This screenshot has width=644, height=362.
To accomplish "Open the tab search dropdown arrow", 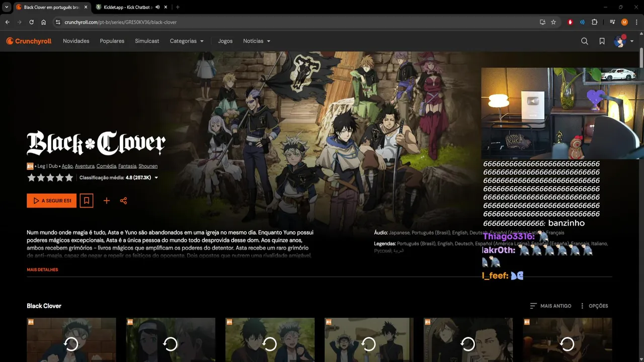I will click(7, 7).
